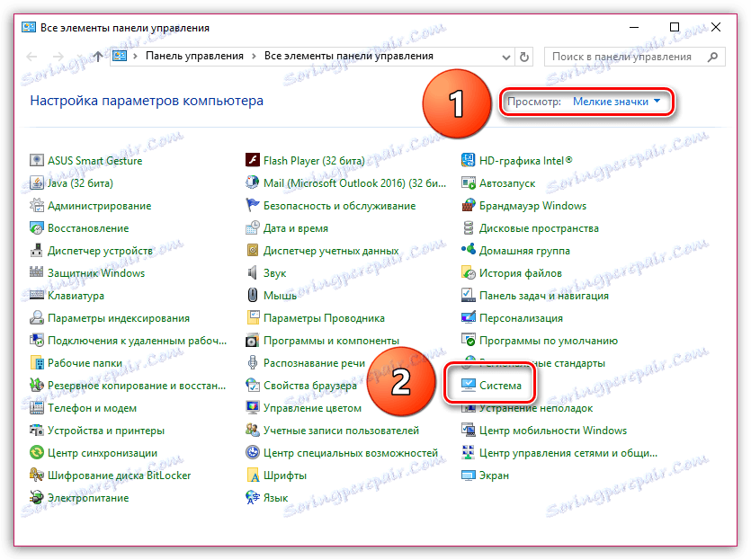Open Телефон и модем link

(x=92, y=408)
